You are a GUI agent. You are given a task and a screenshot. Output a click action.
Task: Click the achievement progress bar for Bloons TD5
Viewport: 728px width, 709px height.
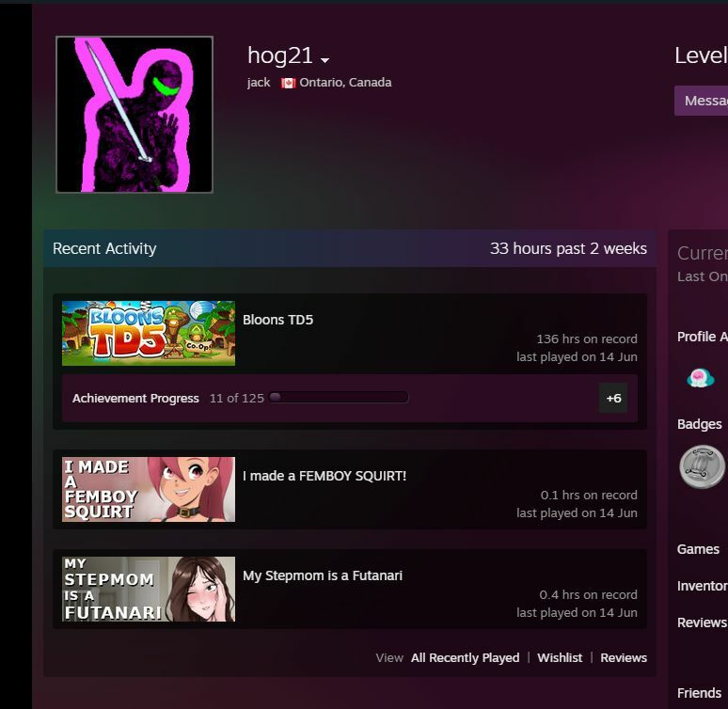[x=339, y=397]
